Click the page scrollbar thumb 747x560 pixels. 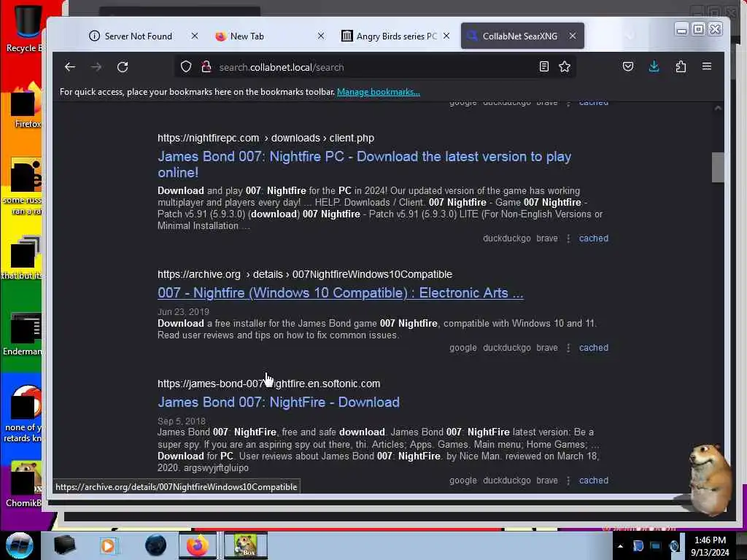pyautogui.click(x=718, y=167)
